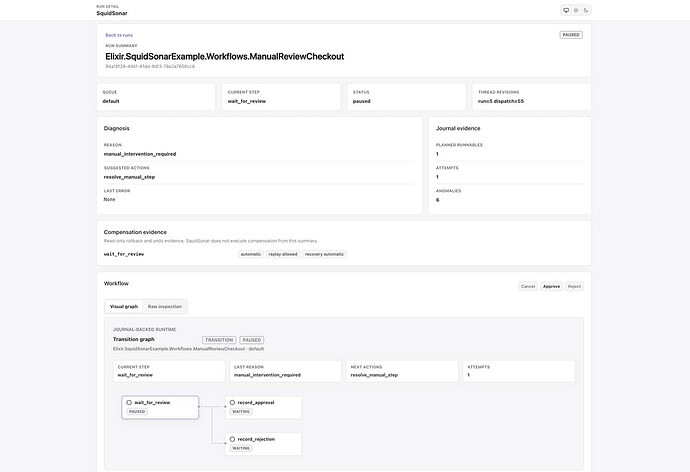The image size is (690, 472).
Task: Click WAITING badge under record_approval
Action: tap(241, 412)
